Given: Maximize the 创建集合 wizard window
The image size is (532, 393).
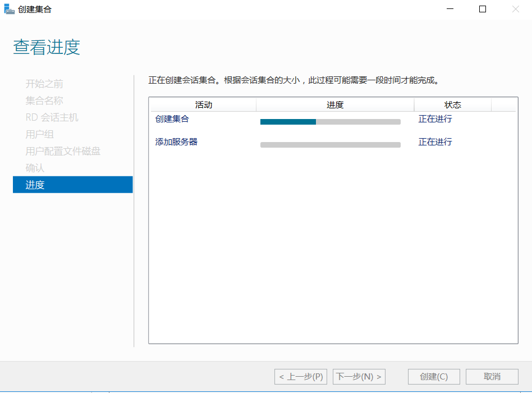Looking at the screenshot, I should [483, 9].
